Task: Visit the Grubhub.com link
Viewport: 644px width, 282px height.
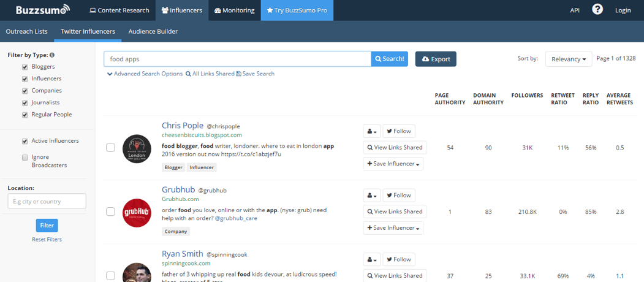Action: coord(180,199)
